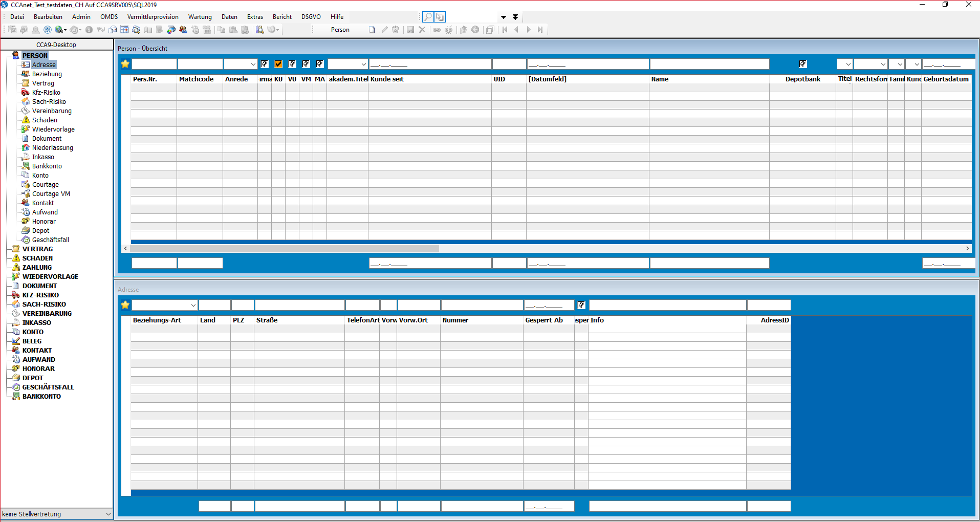Open the Anrede filter dropdown
Image resolution: width=980 pixels, height=522 pixels.
[253, 64]
